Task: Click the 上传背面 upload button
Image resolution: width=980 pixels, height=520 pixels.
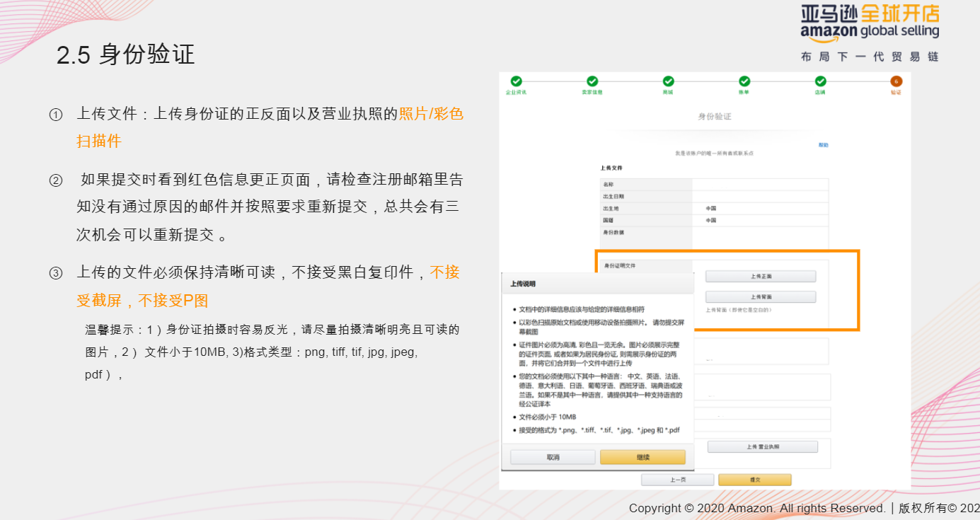Action: [x=762, y=296]
